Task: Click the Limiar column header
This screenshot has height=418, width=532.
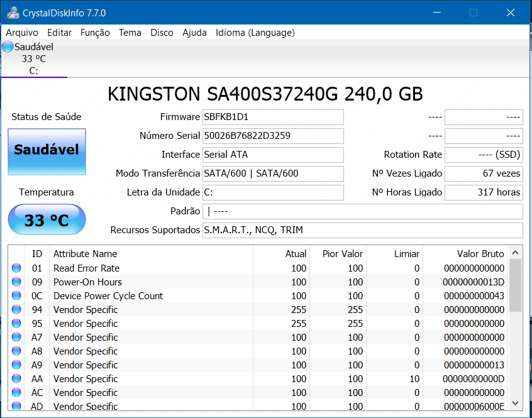Action: point(394,254)
